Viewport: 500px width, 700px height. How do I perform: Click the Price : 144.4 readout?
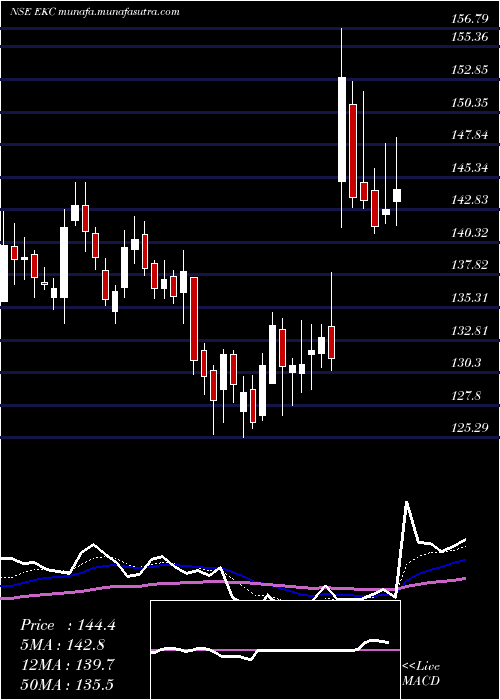pyautogui.click(x=68, y=625)
